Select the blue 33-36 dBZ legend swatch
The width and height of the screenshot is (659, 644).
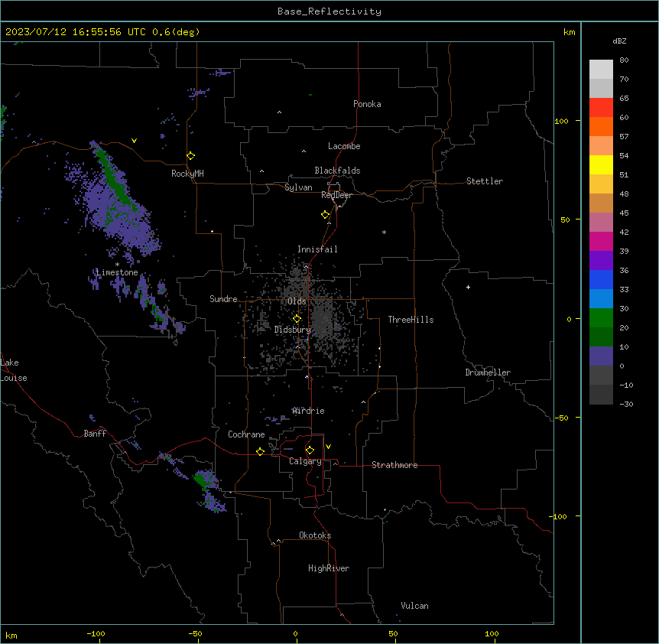tap(601, 279)
